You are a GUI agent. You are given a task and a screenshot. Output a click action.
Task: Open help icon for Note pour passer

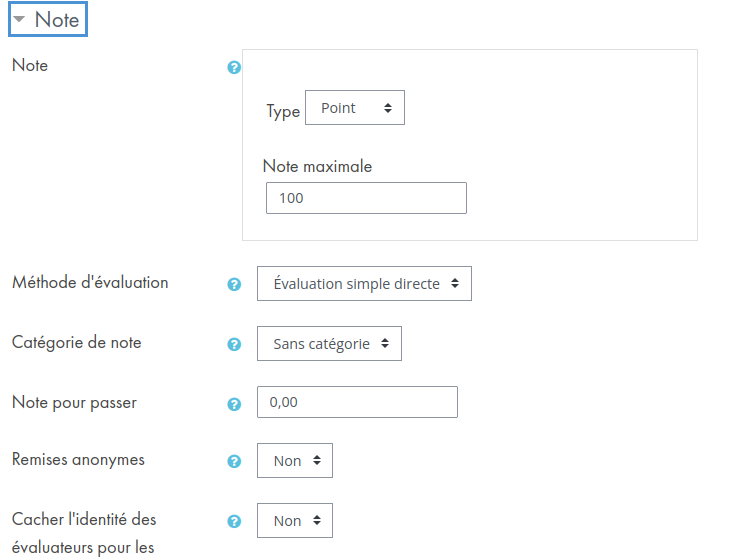234,404
